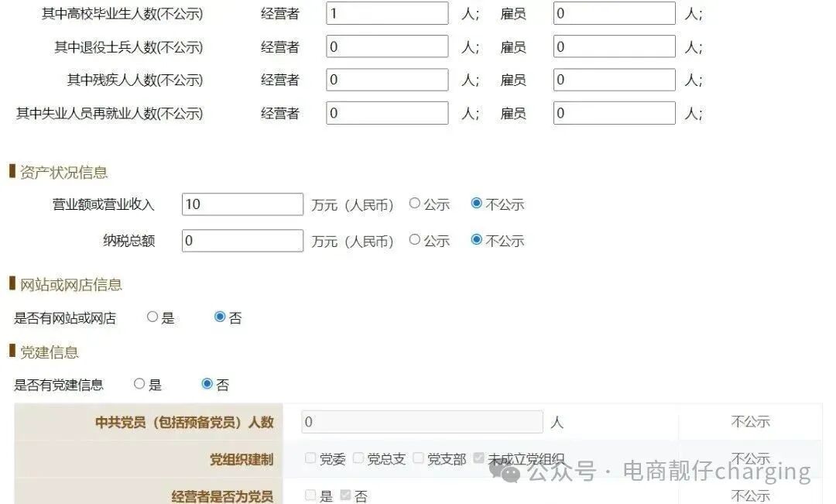The height and width of the screenshot is (504, 836).
Task: Toggle the 未成立党组织 checkbox
Action: coord(478,458)
